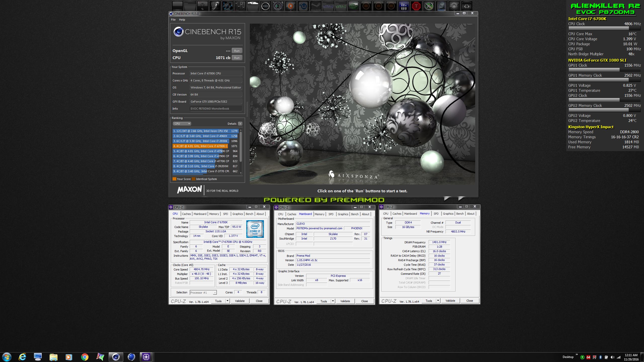This screenshot has height=362, width=644.
Task: Click the rendered spheres image in Cinebench
Action: pos(362,104)
